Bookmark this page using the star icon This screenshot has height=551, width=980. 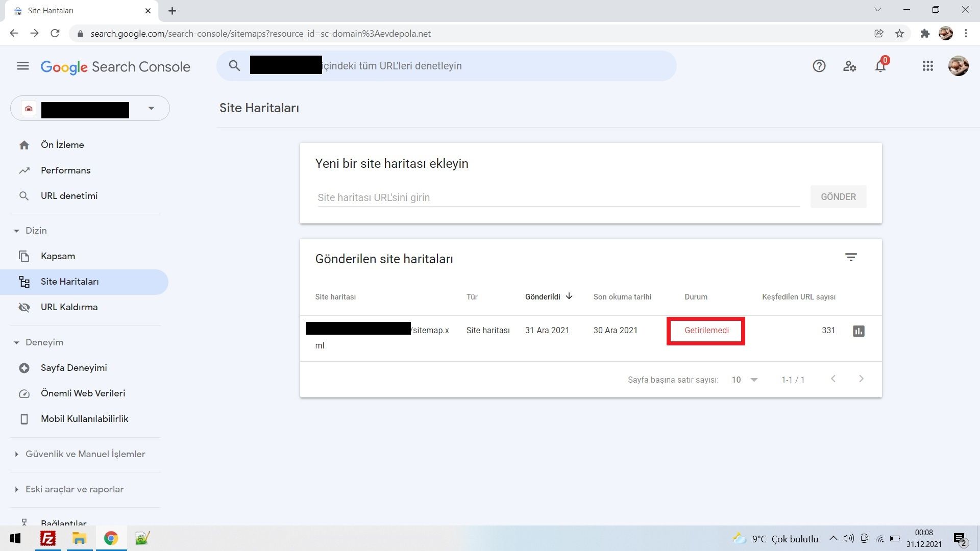(899, 34)
